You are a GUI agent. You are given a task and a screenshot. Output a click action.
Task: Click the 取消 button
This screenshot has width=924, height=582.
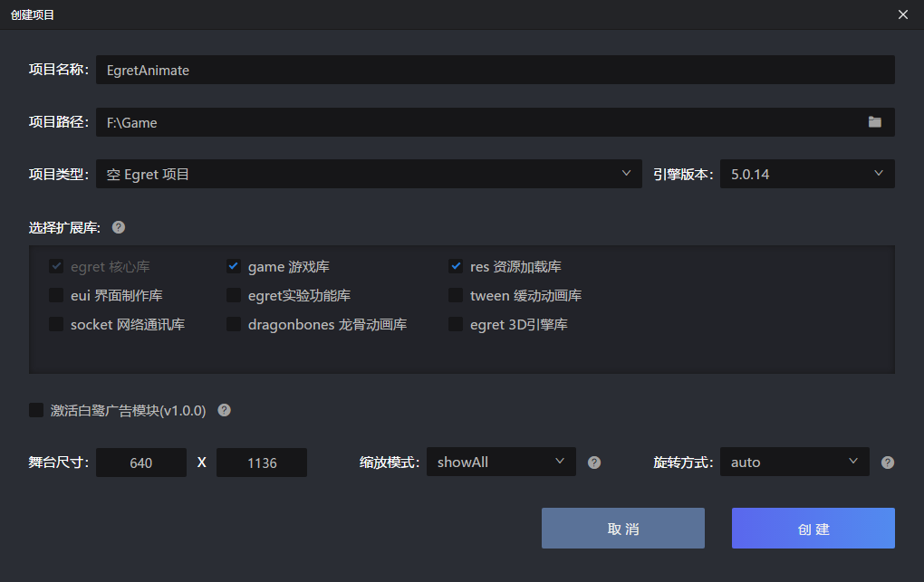coord(623,529)
